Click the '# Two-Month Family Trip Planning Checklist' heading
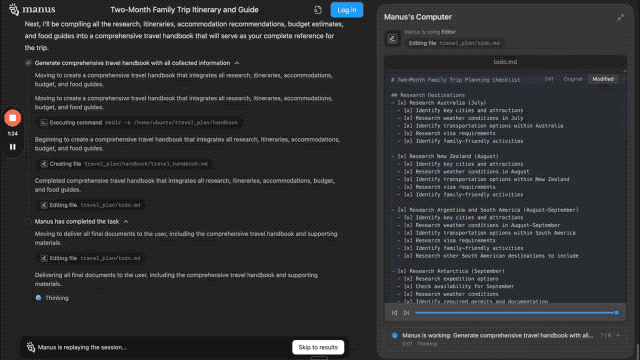This screenshot has height=360, width=640. (x=456, y=80)
